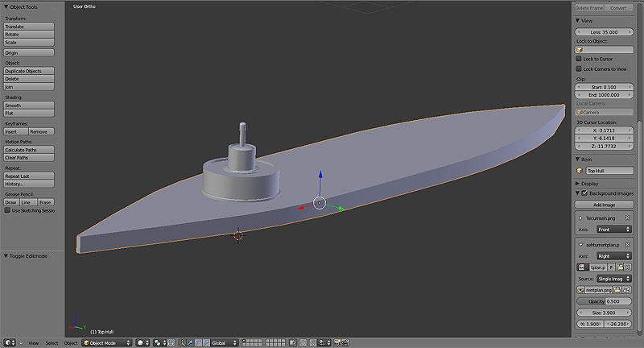This screenshot has height=348, width=644.
Task: Click the Duplicate Objects button
Action: [x=29, y=71]
